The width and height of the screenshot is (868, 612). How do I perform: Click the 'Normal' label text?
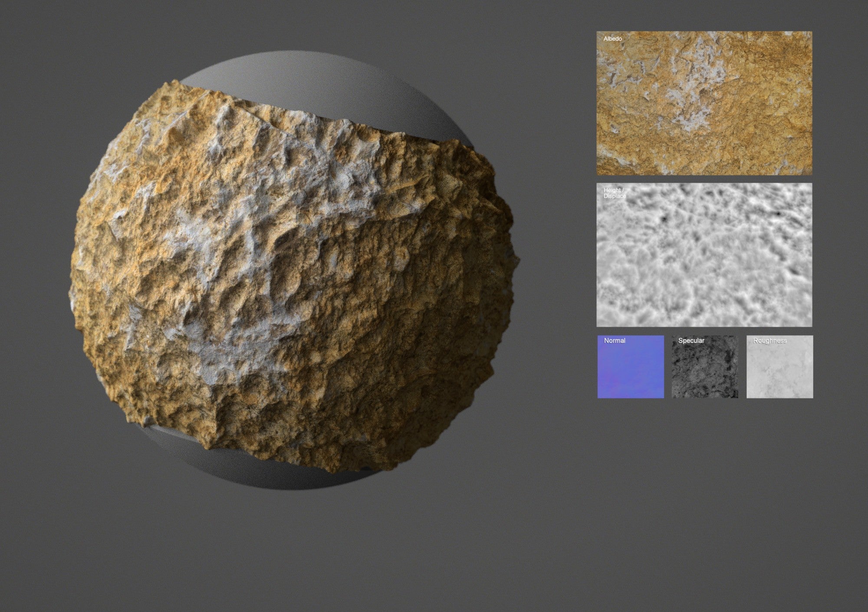[615, 341]
